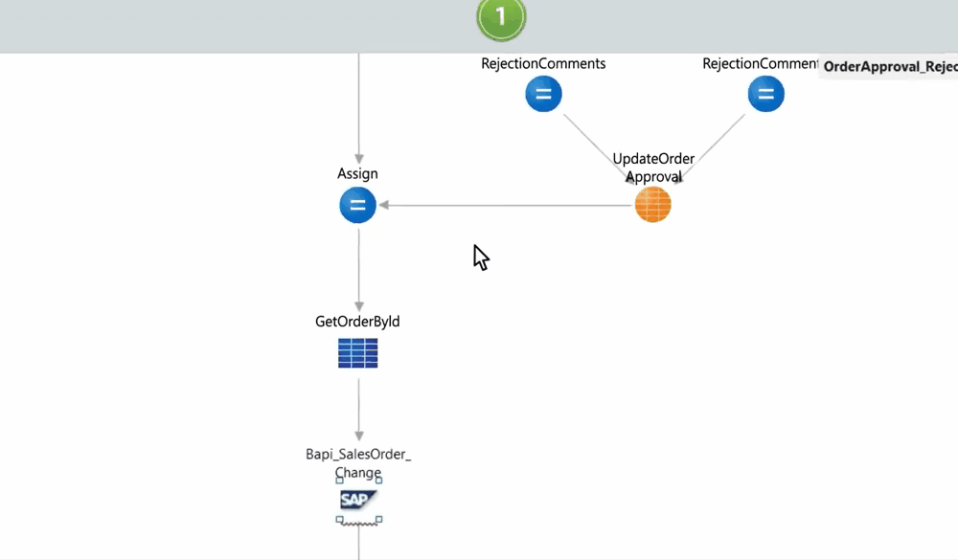Select the orange UpdateOrderApproval entity action icon

653,205
